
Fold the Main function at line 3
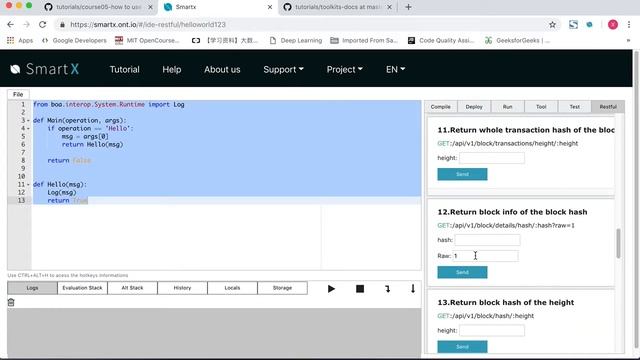(x=28, y=120)
